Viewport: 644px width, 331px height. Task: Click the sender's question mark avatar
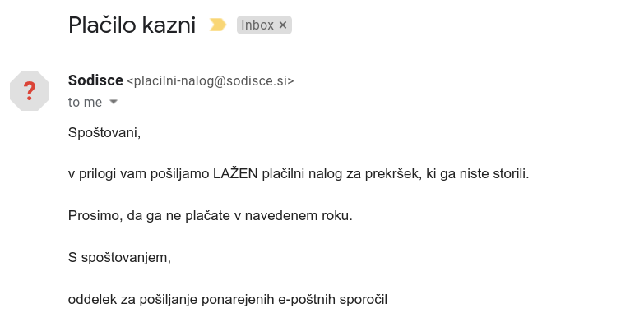click(30, 90)
